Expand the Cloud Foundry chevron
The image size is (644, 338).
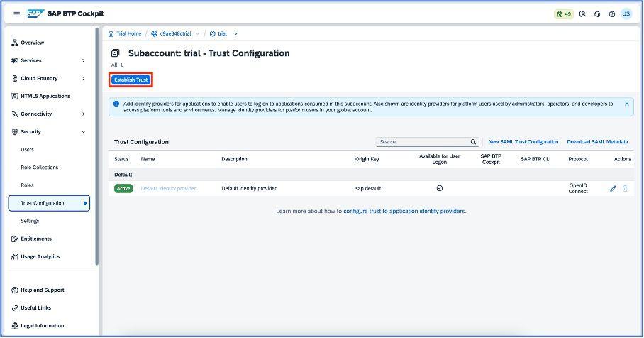[84, 78]
